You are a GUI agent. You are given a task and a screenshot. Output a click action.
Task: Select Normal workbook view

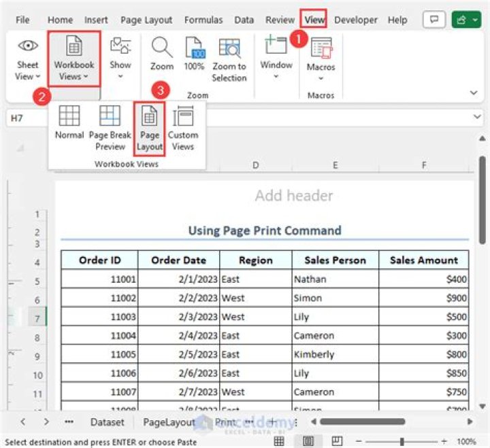[x=69, y=122]
